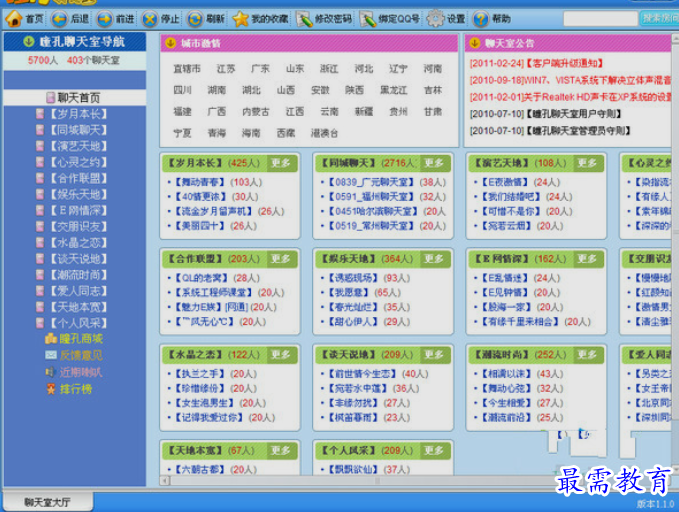679x512 pixels.
Task: Click 更多 button in 岁月本长 card
Action: (x=281, y=163)
